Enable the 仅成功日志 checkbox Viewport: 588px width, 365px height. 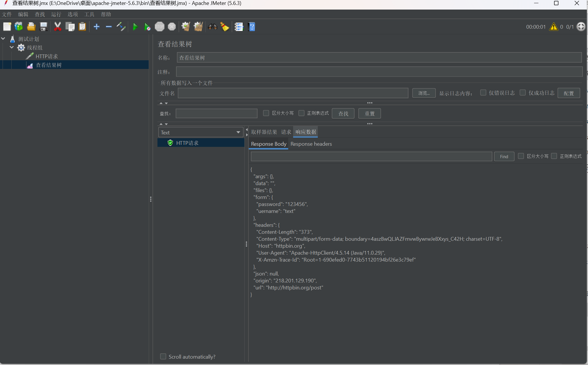pyautogui.click(x=522, y=93)
